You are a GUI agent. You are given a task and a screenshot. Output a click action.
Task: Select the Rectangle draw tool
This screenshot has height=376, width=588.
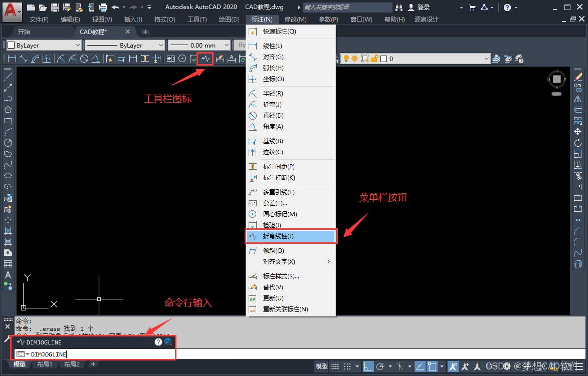coord(8,121)
